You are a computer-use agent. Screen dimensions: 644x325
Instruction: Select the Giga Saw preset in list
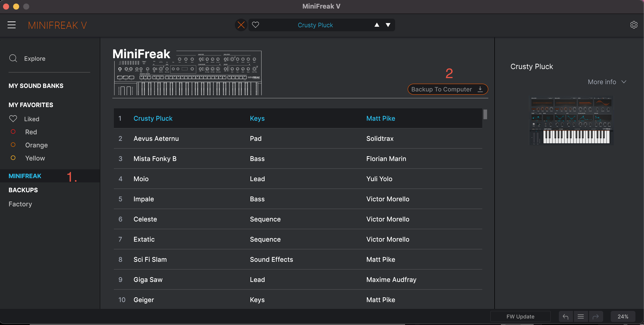(148, 280)
